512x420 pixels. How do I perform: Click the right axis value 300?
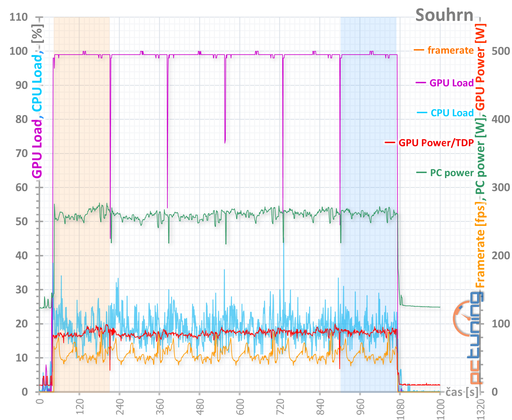point(501,187)
